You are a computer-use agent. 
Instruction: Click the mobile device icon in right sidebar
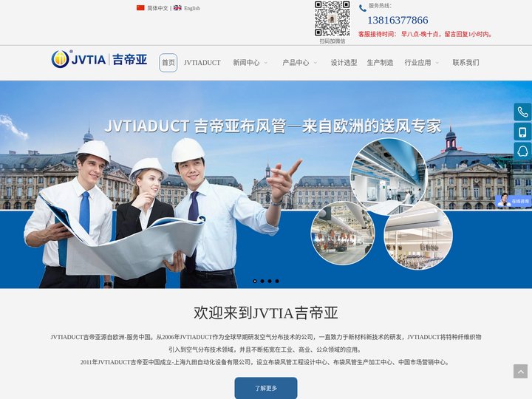pyautogui.click(x=522, y=132)
